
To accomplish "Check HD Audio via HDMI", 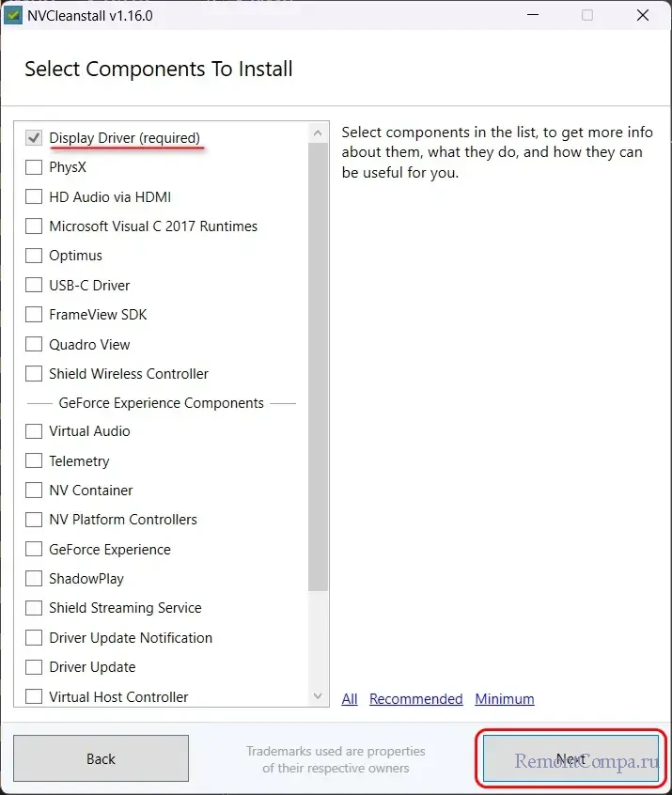I will 34,197.
